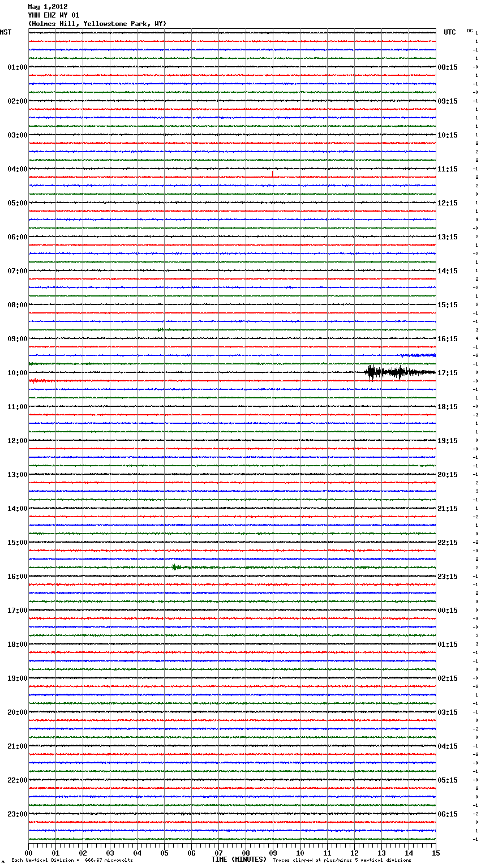Select the 08:00 MST time label

[x=18, y=305]
